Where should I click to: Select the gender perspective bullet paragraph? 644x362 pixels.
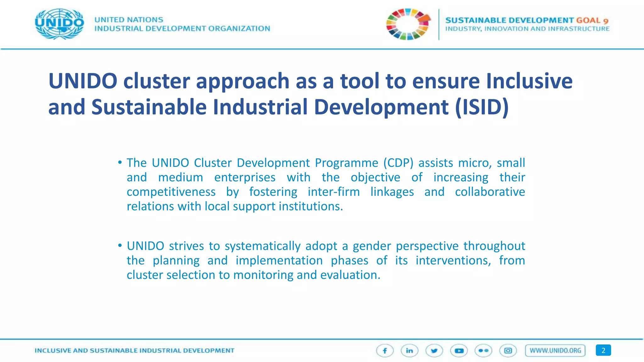pos(325,260)
